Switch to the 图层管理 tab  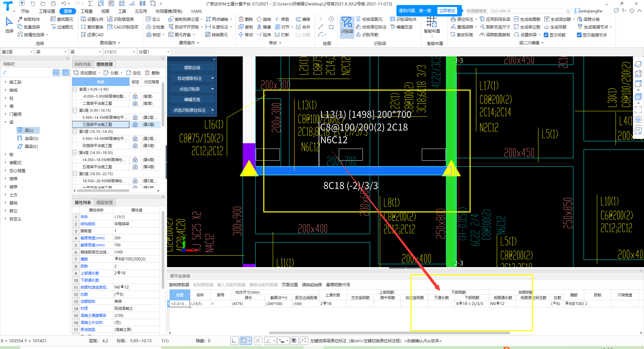(105, 203)
